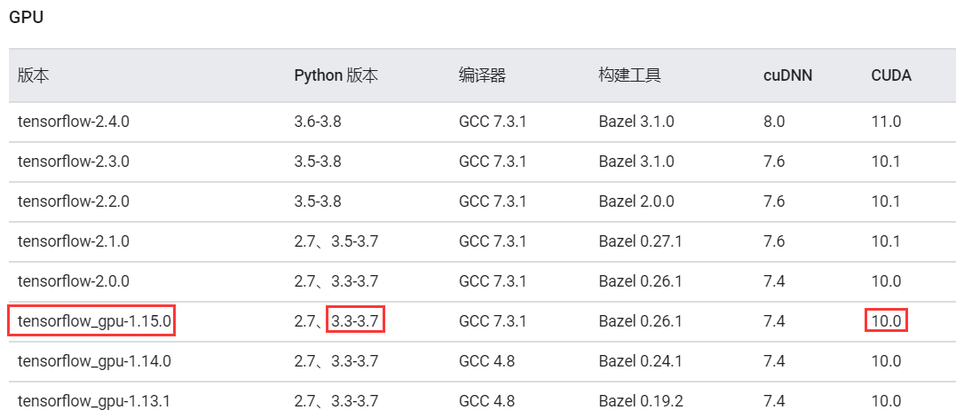Click cuDNN 7.4 in tensorflow-2.0.0 row
Screen dimensions: 980x418
[x=774, y=281]
